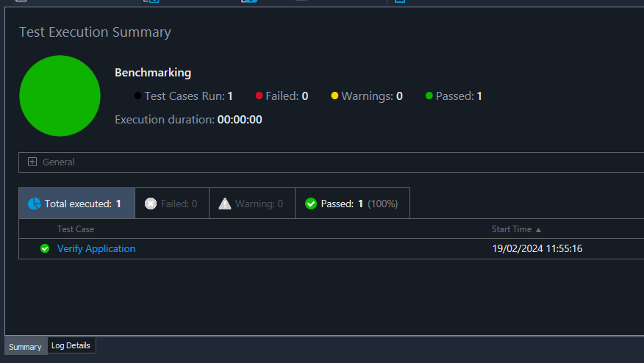Open the Verify Application test case link
644x363 pixels.
point(96,248)
